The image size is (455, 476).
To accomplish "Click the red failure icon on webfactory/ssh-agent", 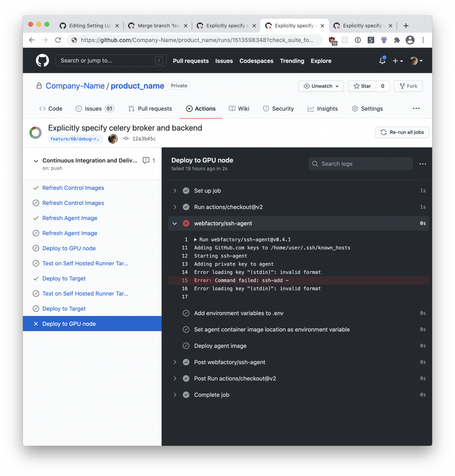I will tap(186, 223).
